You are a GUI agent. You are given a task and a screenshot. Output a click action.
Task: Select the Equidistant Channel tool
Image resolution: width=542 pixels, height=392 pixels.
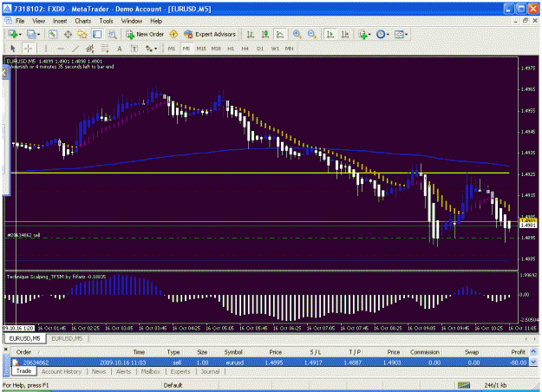coord(90,49)
